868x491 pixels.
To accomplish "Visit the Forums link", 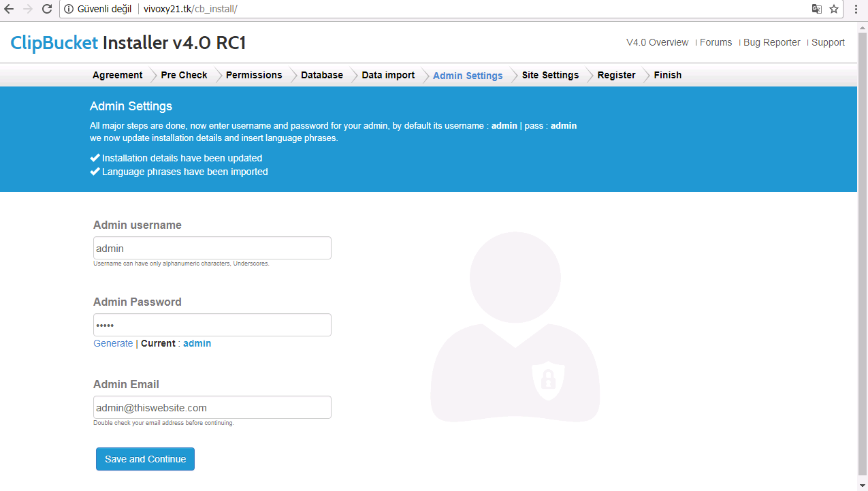I will click(x=716, y=42).
